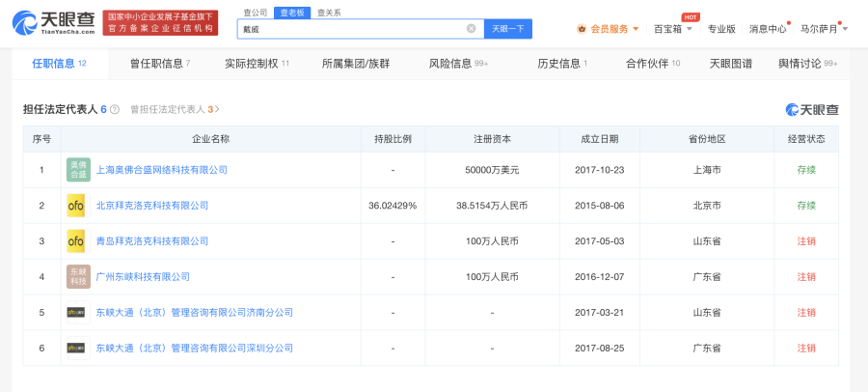Click the ofo logo for 北京拜克洛克科技

tap(76, 206)
